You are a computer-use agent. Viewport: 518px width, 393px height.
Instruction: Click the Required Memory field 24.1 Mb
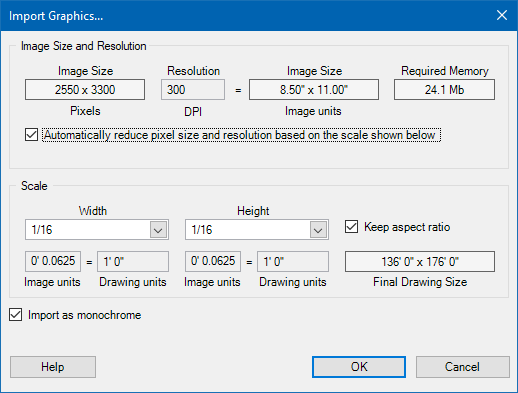[x=444, y=90]
